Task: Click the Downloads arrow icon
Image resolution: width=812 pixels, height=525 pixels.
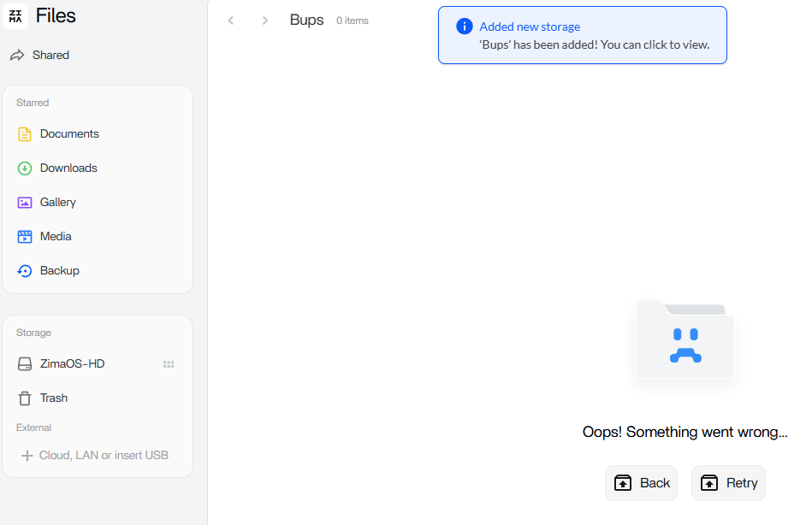Action: (x=25, y=168)
